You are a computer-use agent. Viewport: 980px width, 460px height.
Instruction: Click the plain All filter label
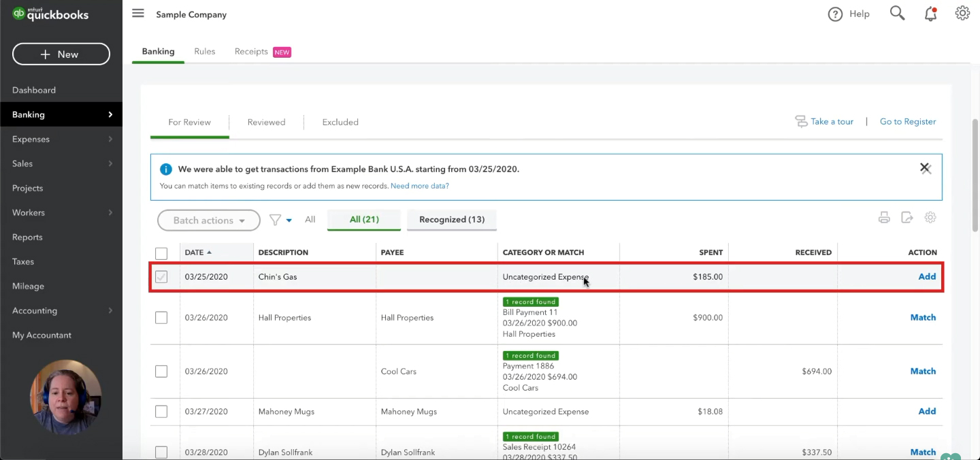(310, 220)
